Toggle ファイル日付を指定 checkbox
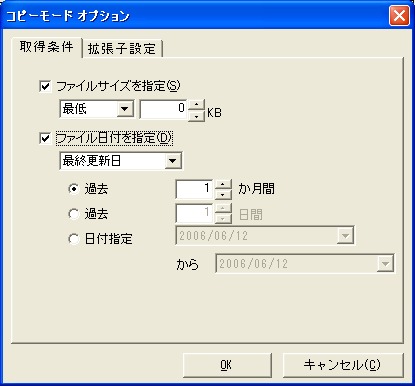The height and width of the screenshot is (386, 415). [x=45, y=138]
